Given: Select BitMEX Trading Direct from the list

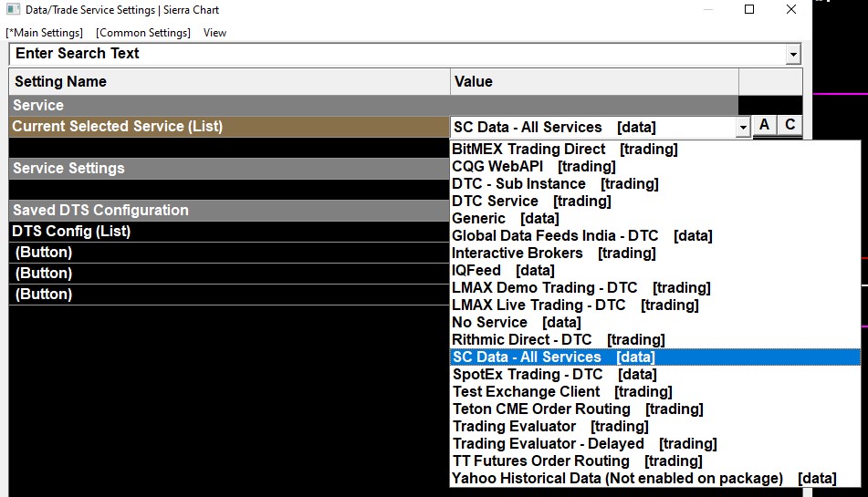Looking at the screenshot, I should click(655, 150).
